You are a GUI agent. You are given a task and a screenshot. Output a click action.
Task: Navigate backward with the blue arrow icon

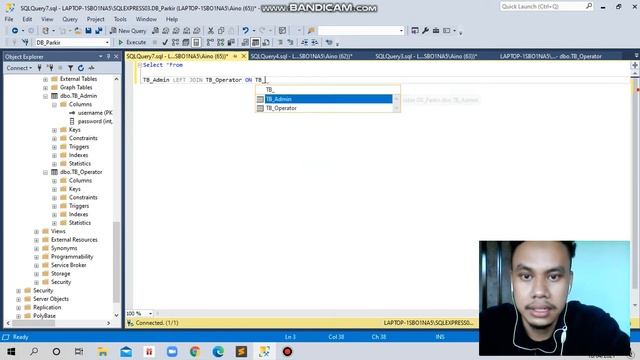pos(15,31)
